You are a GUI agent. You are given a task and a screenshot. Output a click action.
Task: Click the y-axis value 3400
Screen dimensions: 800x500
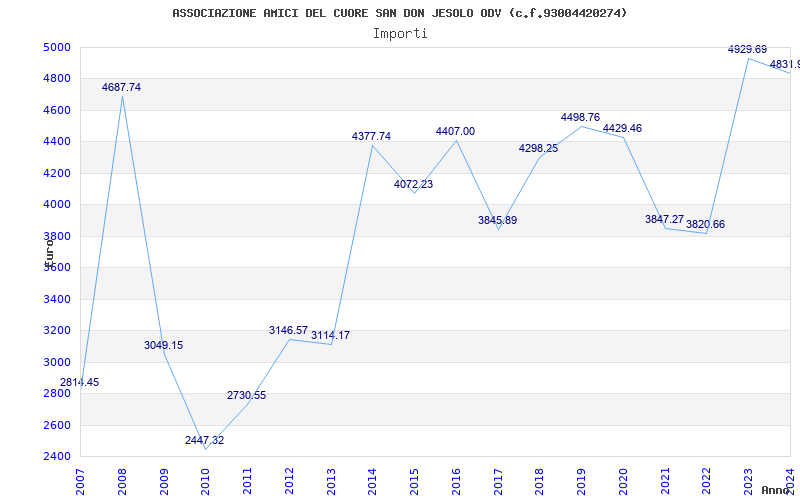(58, 299)
